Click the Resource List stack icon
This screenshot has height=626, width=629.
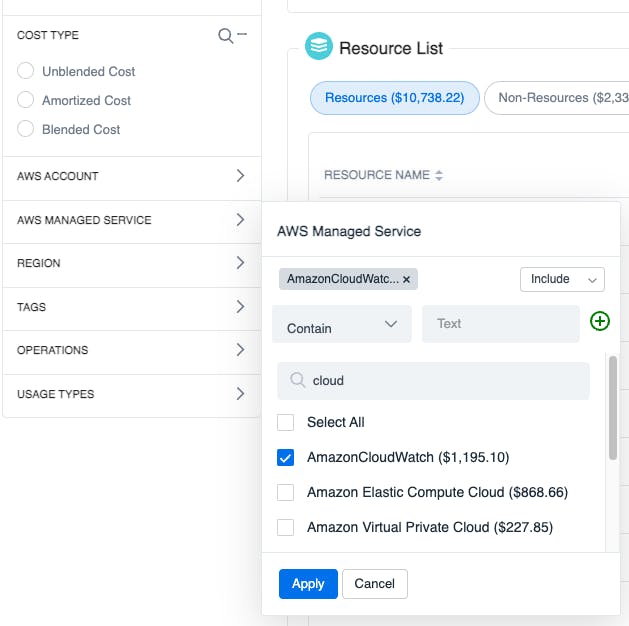(x=318, y=47)
